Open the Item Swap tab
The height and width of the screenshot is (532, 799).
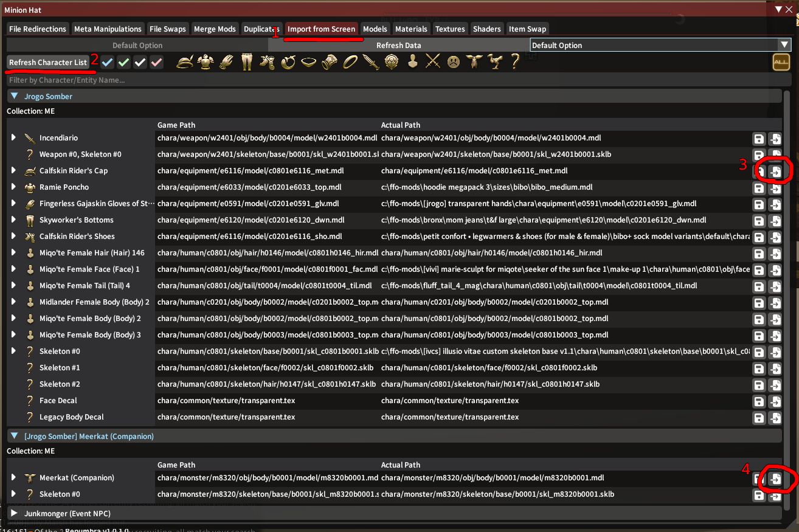[527, 29]
